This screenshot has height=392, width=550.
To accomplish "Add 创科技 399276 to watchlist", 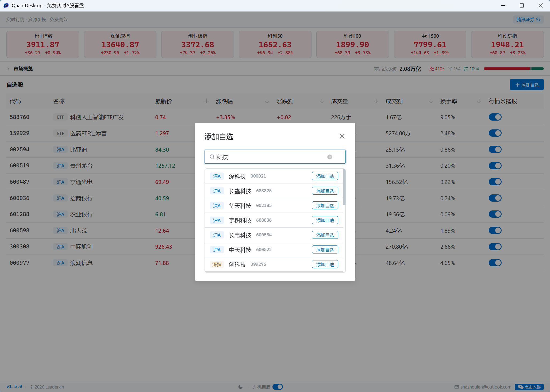I will pyautogui.click(x=325, y=264).
